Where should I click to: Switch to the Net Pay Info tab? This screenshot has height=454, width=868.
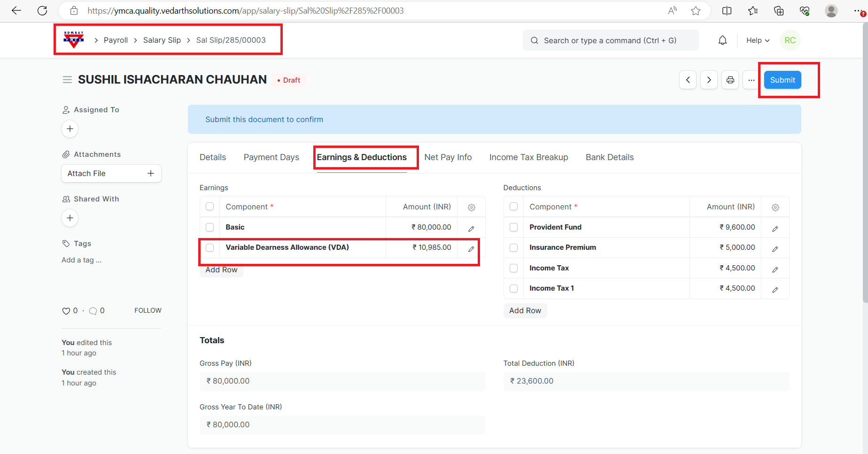point(448,157)
